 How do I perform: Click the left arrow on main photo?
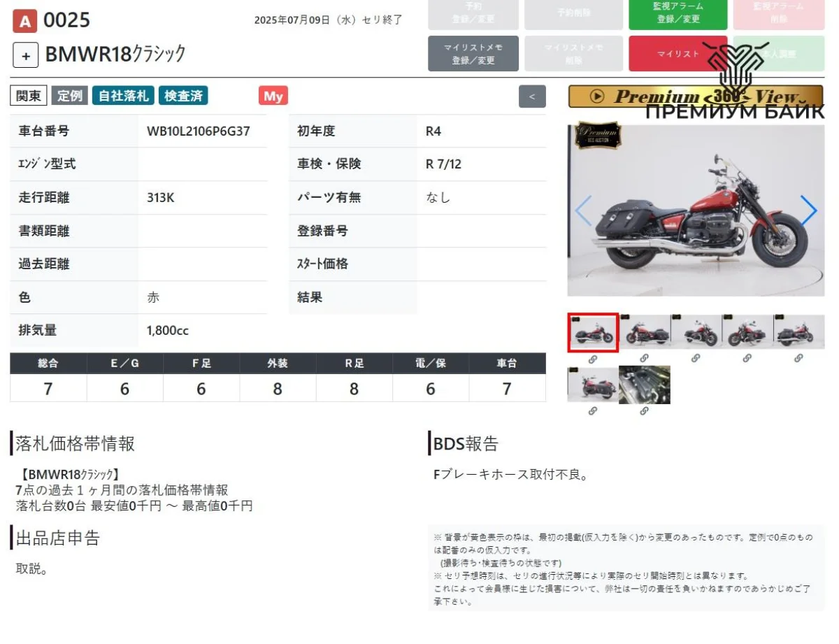[583, 210]
